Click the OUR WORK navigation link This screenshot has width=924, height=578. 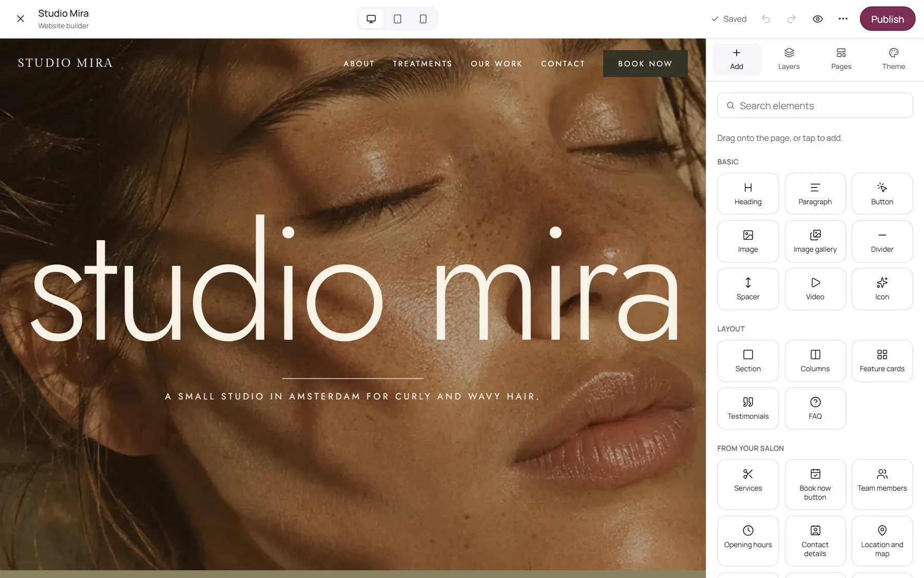(496, 64)
